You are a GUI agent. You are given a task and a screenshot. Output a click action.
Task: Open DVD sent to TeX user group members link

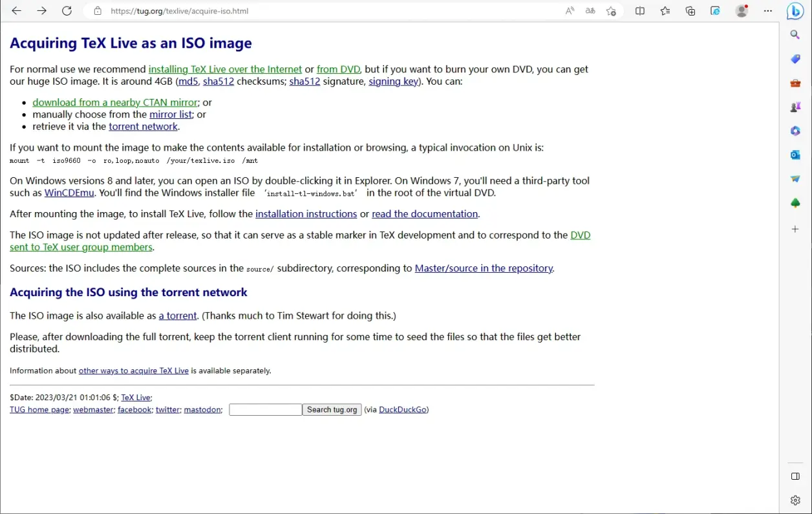(x=81, y=247)
